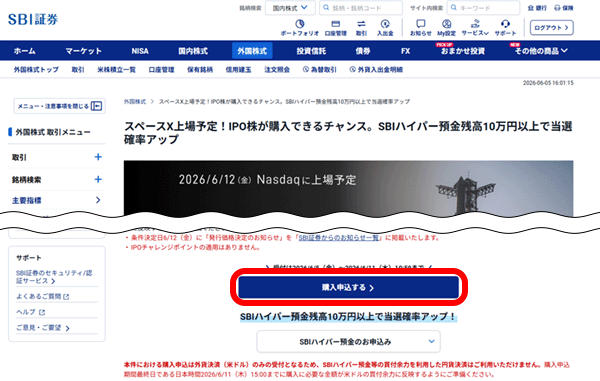Open 外国株式トップ submenu item
Viewport: 600px width, 381px height.
coord(36,70)
